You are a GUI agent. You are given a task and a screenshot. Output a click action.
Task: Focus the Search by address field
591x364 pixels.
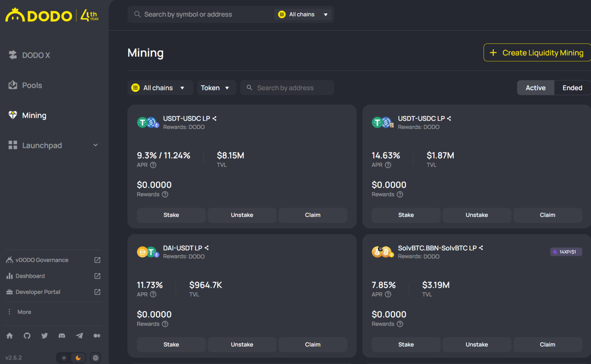pyautogui.click(x=287, y=88)
